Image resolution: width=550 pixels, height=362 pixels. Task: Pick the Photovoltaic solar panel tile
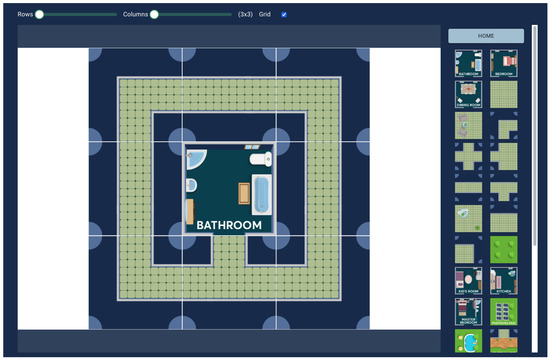504,312
